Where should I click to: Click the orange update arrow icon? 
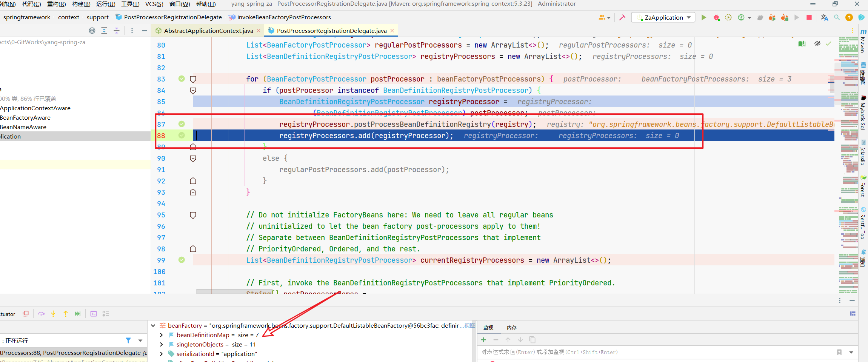click(849, 17)
